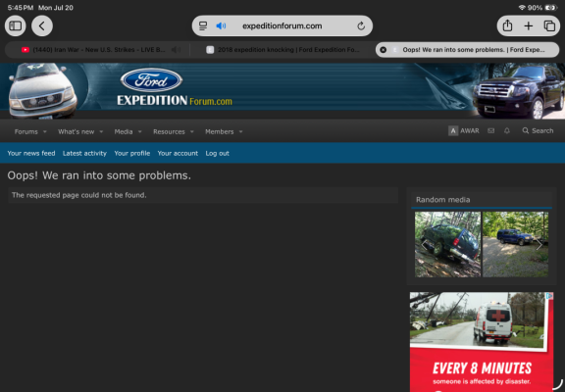Open the Latest activity link

point(84,153)
